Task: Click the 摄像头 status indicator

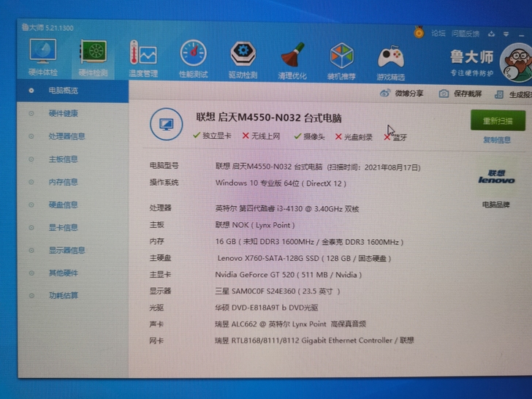Action: tap(309, 137)
